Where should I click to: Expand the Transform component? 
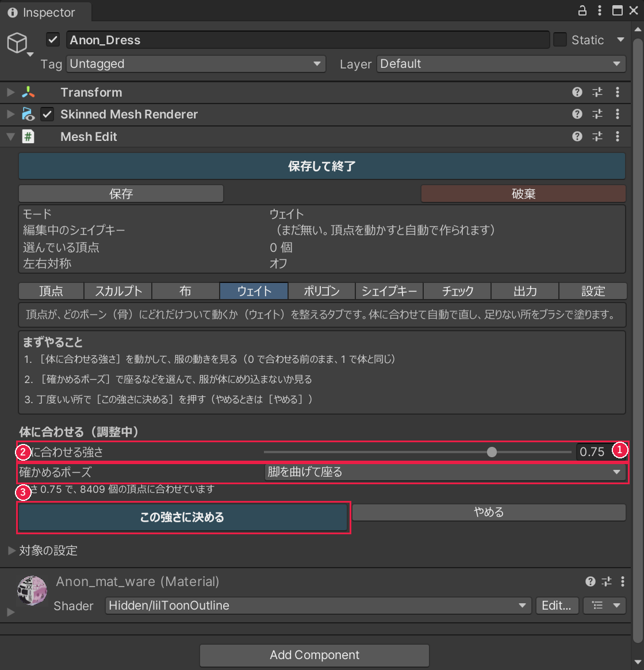coord(11,92)
